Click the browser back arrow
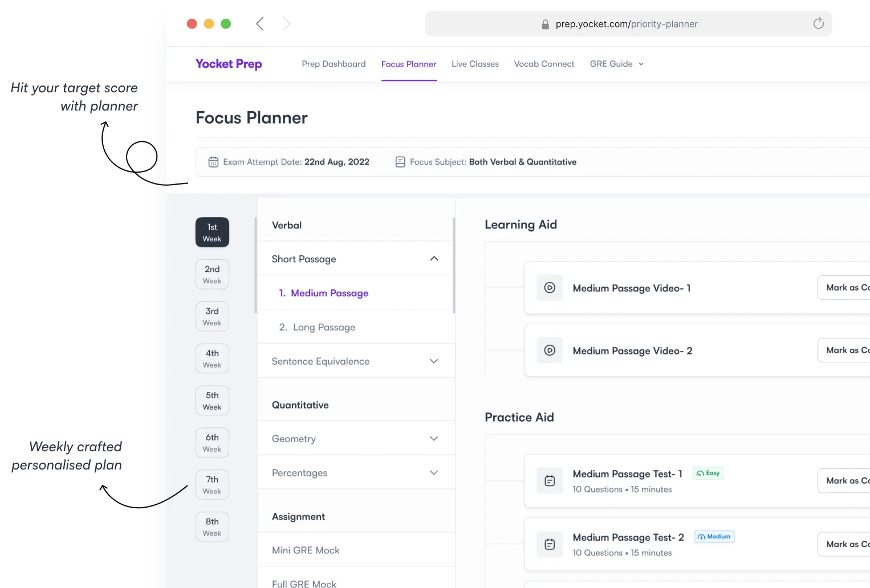The width and height of the screenshot is (870, 588). (x=260, y=23)
